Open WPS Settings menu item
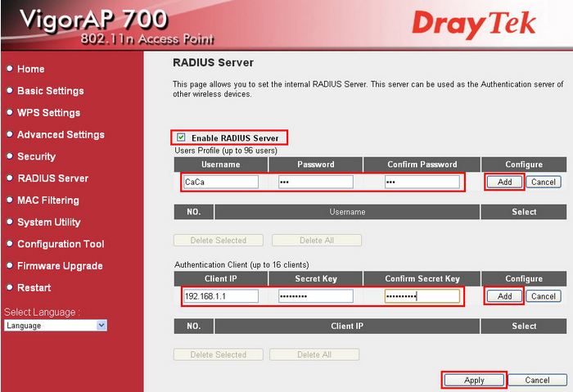 tap(48, 113)
